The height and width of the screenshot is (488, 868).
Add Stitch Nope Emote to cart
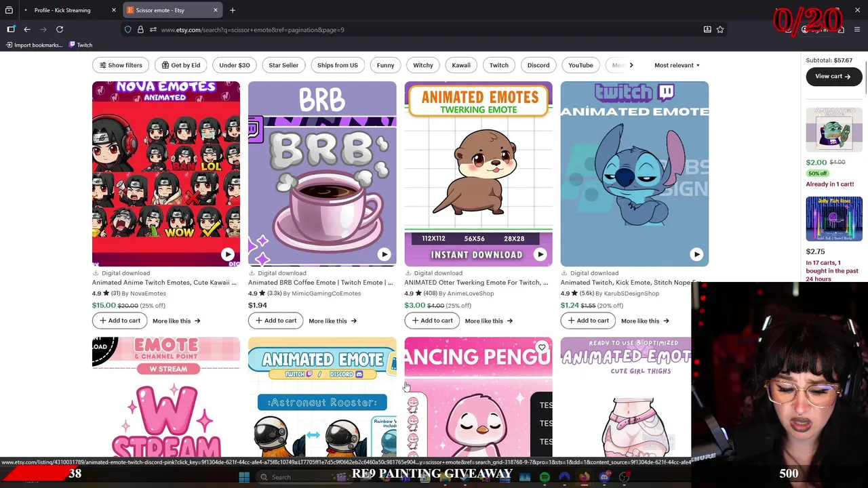[x=587, y=321]
